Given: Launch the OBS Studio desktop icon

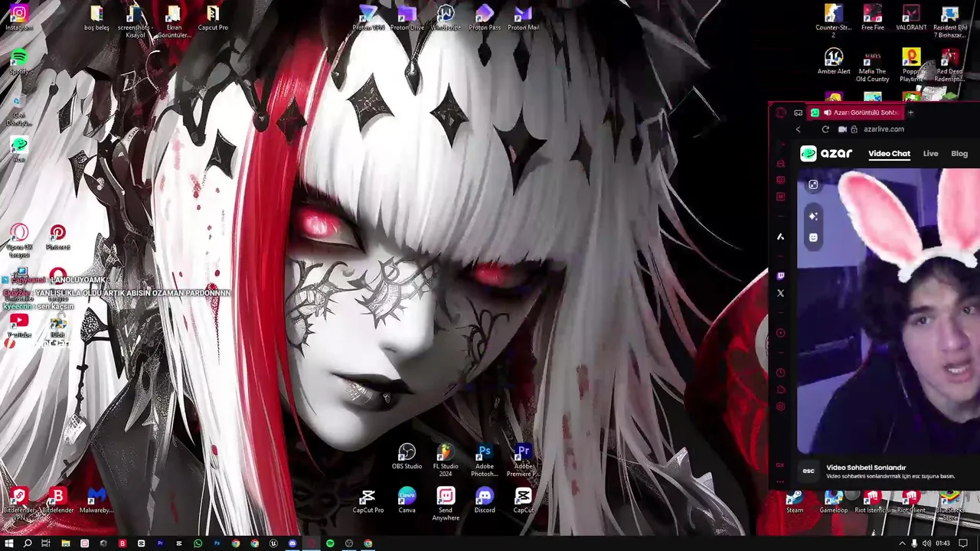Looking at the screenshot, I should [x=407, y=456].
